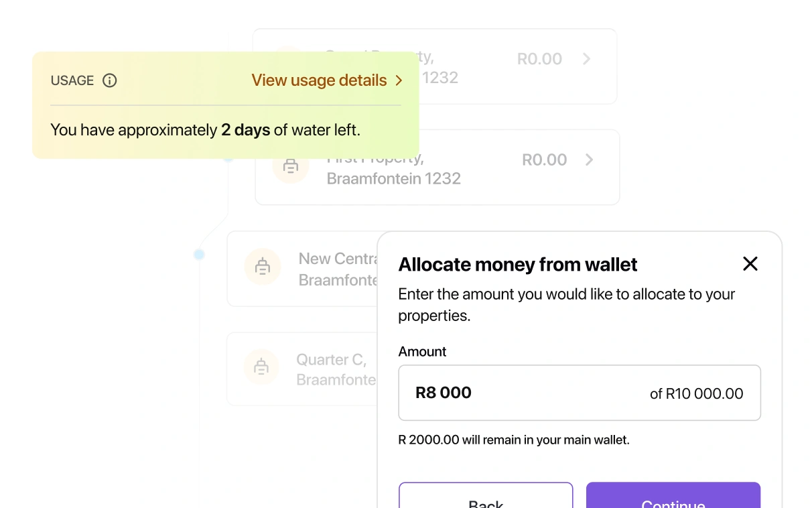The image size is (812, 508).
Task: Click the Quarter C property meter icon
Action: (261, 367)
